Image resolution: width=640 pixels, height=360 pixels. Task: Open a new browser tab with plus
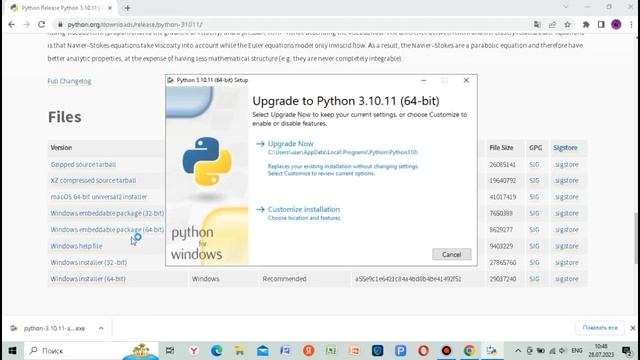click(x=127, y=8)
